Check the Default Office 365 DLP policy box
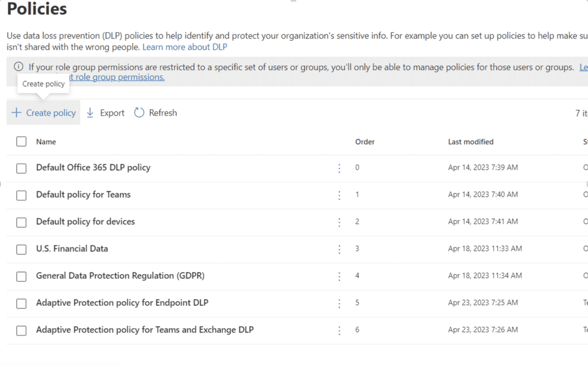The image size is (588, 366). pyautogui.click(x=21, y=168)
